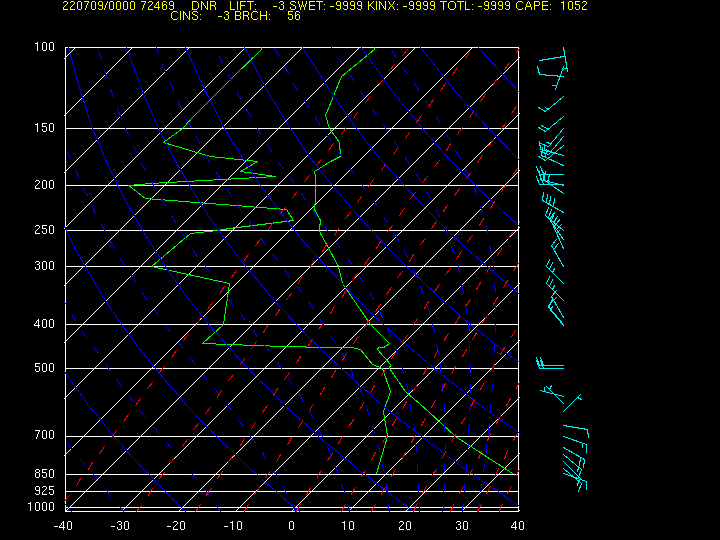Click the SWET: label
This screenshot has width=720, height=540.
(x=307, y=6)
